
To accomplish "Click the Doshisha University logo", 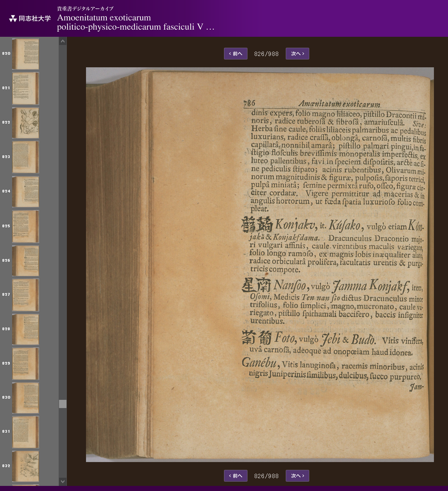I will pos(30,18).
